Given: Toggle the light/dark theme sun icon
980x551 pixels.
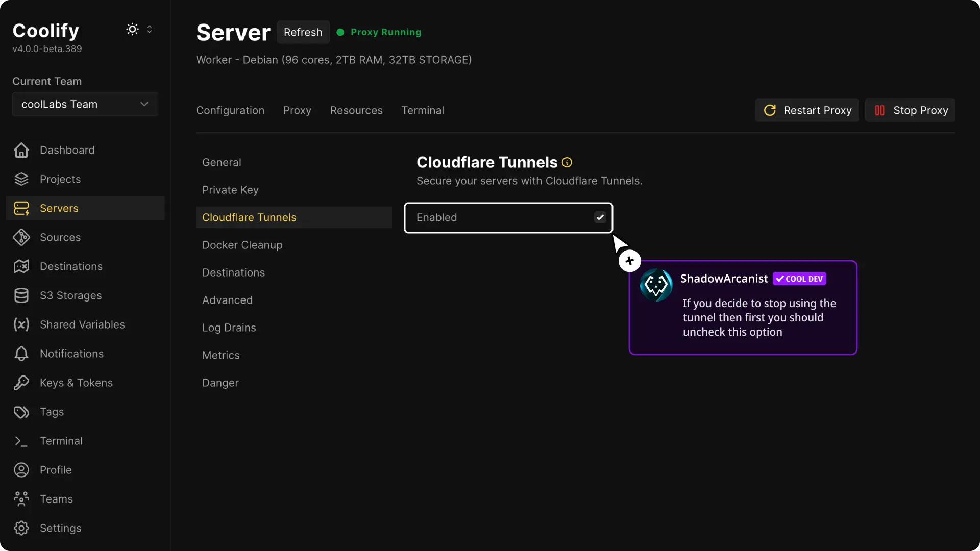Looking at the screenshot, I should (132, 29).
